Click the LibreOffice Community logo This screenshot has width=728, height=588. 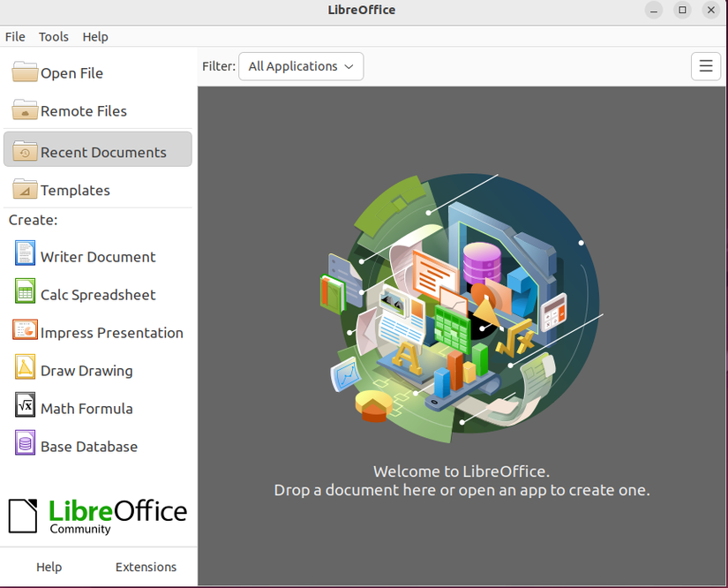tap(98, 516)
